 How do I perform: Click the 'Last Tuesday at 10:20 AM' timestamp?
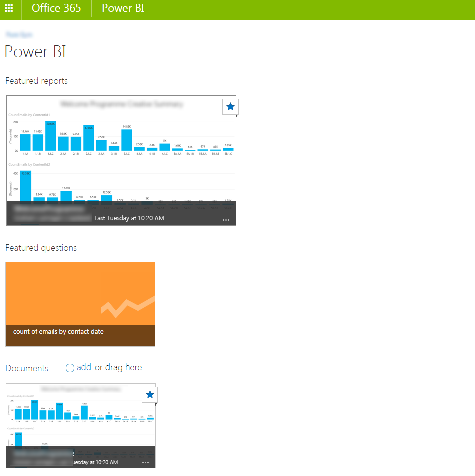coord(129,218)
